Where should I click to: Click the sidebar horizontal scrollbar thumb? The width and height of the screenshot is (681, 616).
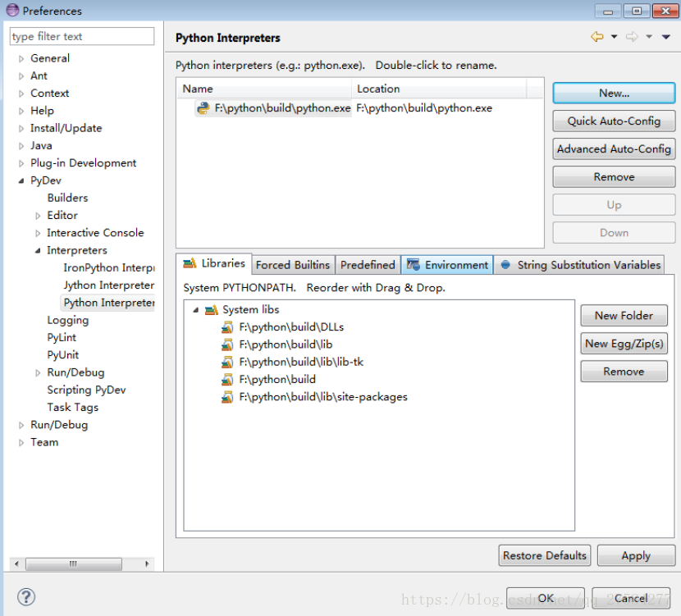click(x=73, y=564)
